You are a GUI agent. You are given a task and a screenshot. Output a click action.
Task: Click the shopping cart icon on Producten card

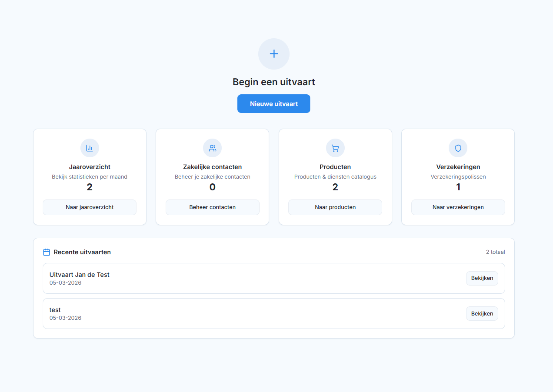[335, 148]
